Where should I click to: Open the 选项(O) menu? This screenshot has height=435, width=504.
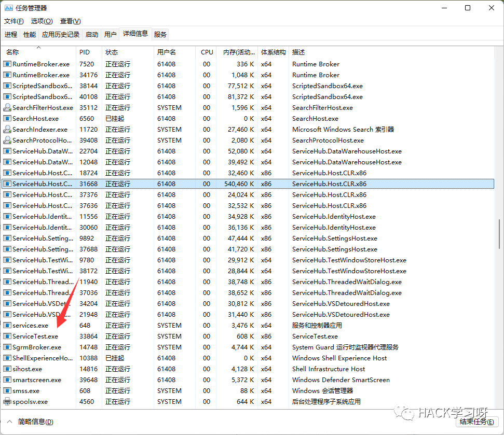[42, 21]
